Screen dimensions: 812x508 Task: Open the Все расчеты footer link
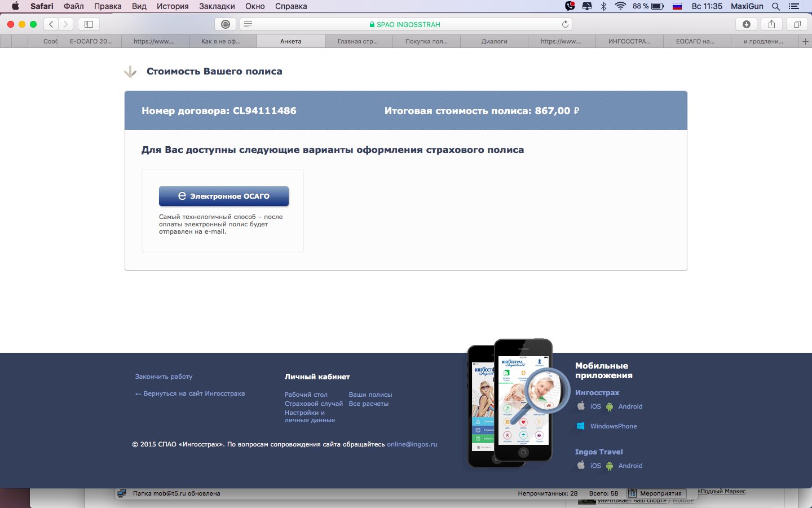click(x=369, y=404)
